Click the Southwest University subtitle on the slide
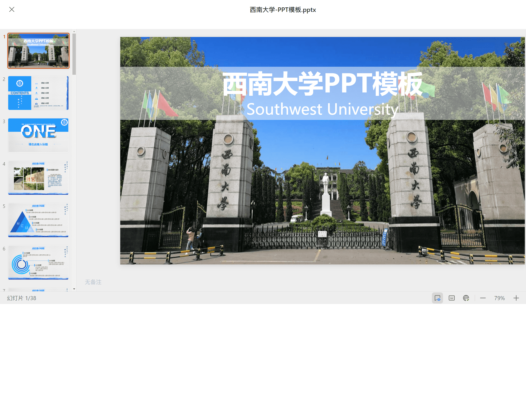This screenshot has height=420, width=526. [x=322, y=109]
